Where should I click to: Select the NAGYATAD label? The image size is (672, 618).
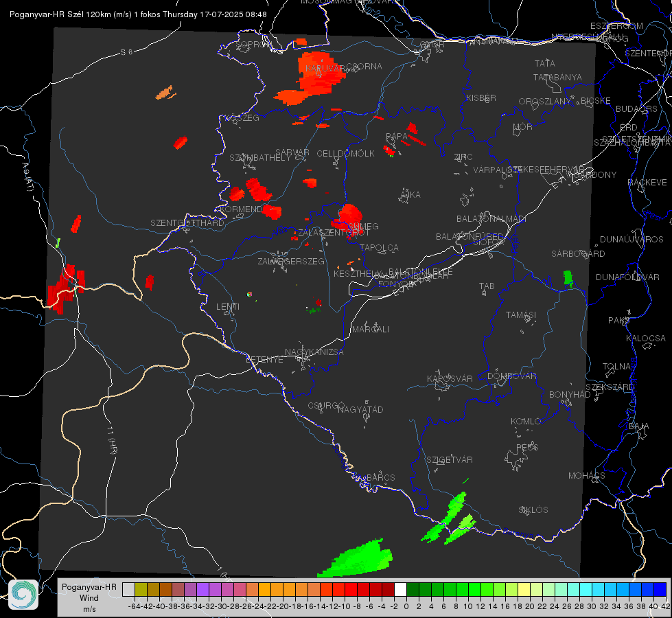point(360,409)
